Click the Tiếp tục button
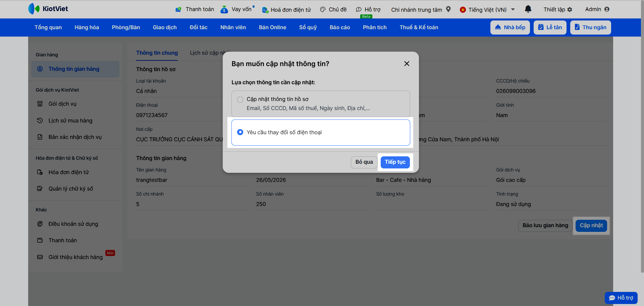644x306 pixels. click(395, 162)
